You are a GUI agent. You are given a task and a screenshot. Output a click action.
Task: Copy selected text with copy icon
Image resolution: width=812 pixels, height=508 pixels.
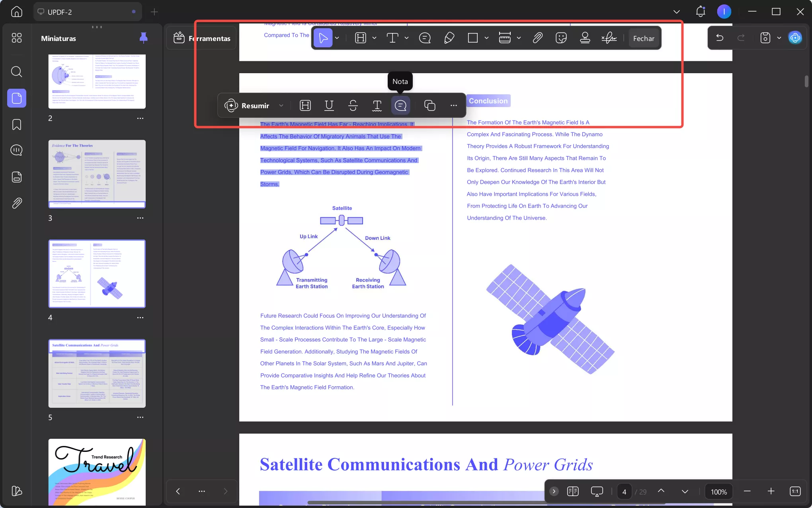pos(429,105)
